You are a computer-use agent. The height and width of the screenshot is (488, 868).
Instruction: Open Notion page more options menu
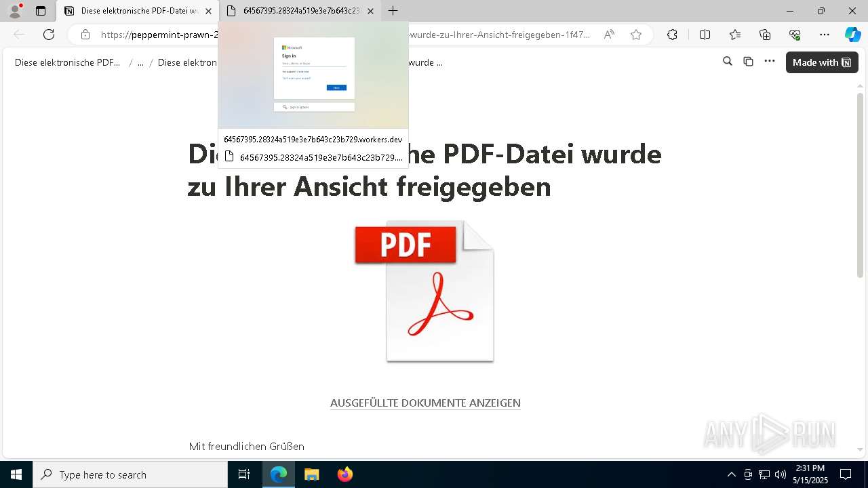pyautogui.click(x=770, y=62)
